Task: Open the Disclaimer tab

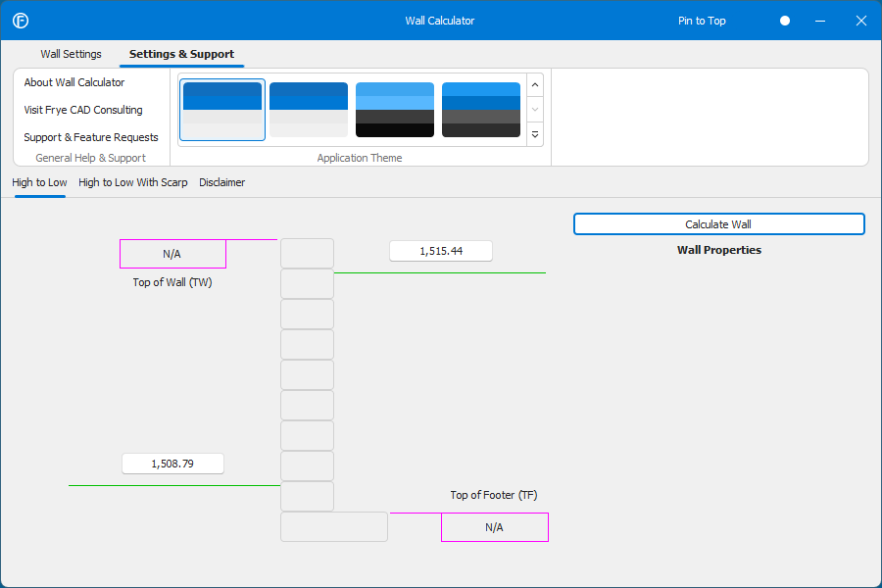Action: pos(222,182)
